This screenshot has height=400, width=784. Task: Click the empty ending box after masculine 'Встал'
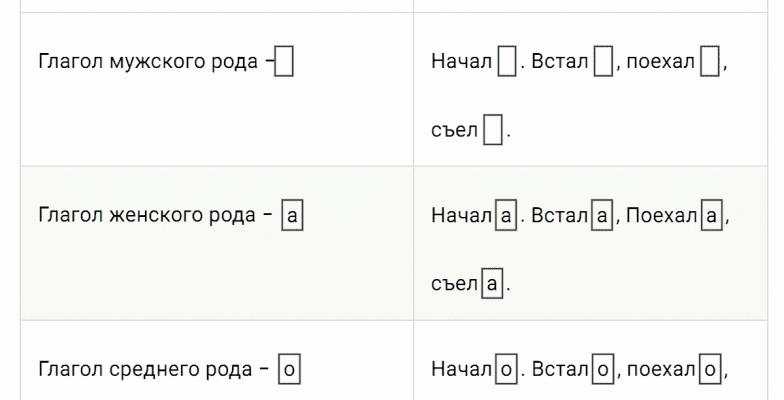click(x=603, y=63)
